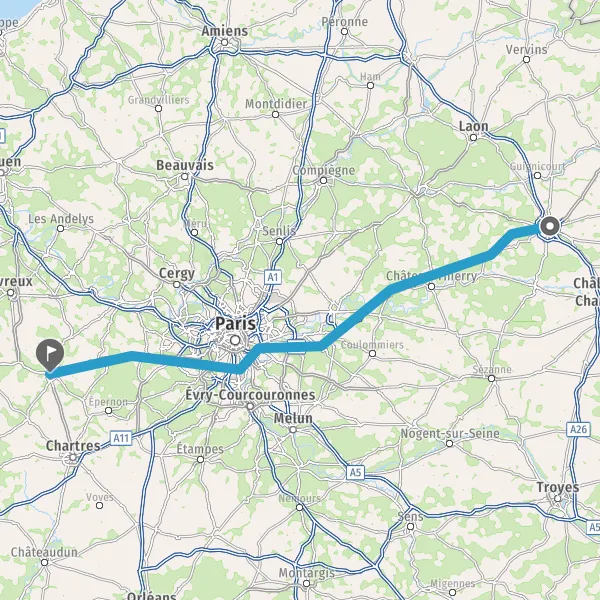The width and height of the screenshot is (600, 600).
Task: Click the Chartres city label
Action: click(73, 446)
